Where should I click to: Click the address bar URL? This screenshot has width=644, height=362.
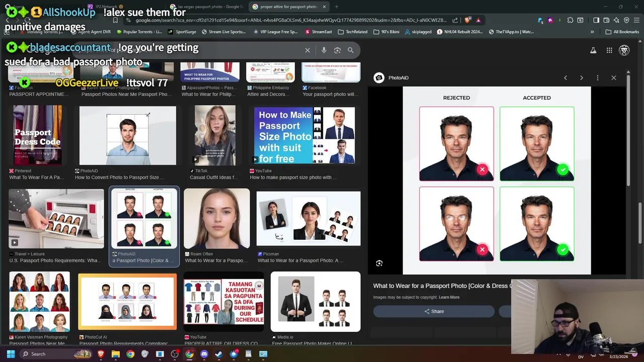click(291, 20)
